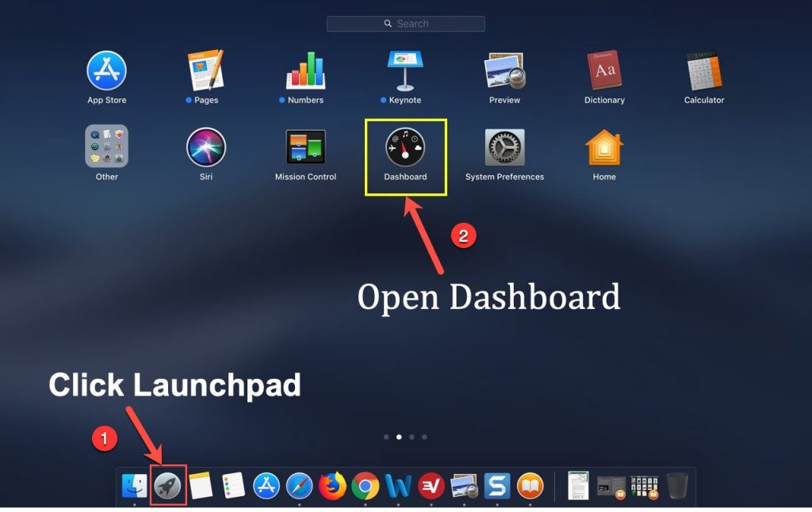This screenshot has height=512, width=812.
Task: Go to the first Launchpad page dot
Action: (x=386, y=437)
